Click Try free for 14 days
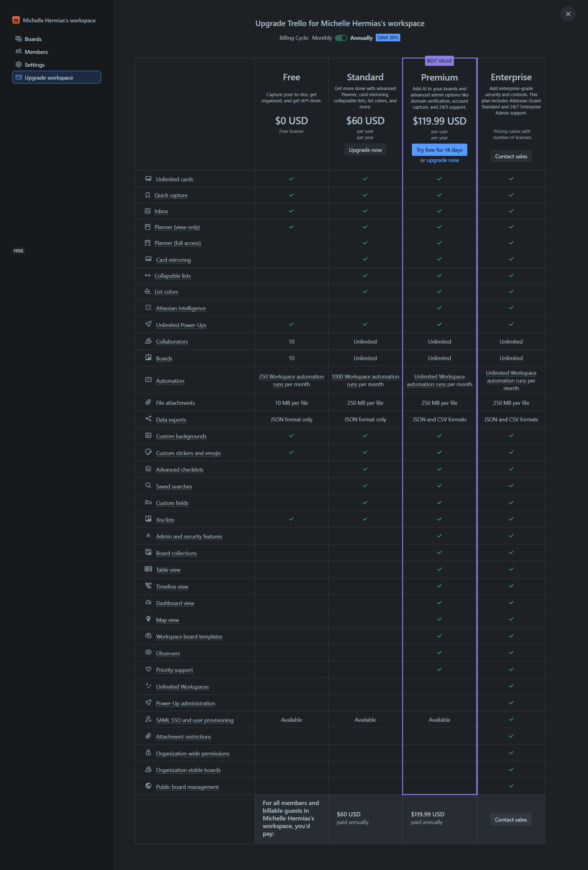The width and height of the screenshot is (588, 870). [439, 150]
